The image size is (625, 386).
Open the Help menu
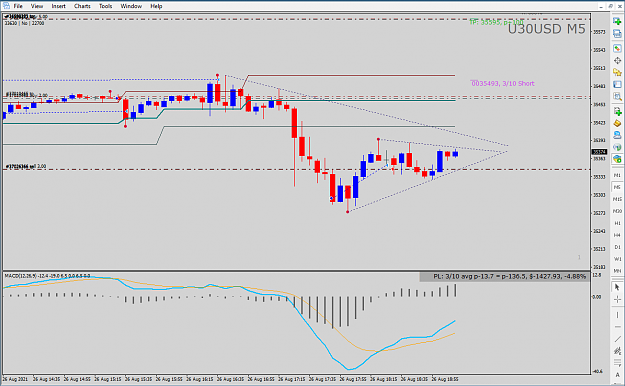click(156, 6)
